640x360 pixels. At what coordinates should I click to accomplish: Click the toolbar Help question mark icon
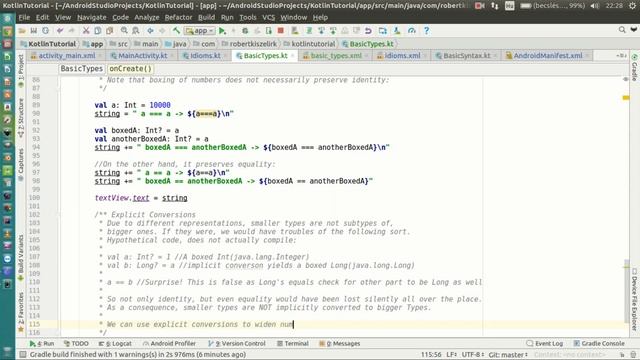tap(426, 31)
